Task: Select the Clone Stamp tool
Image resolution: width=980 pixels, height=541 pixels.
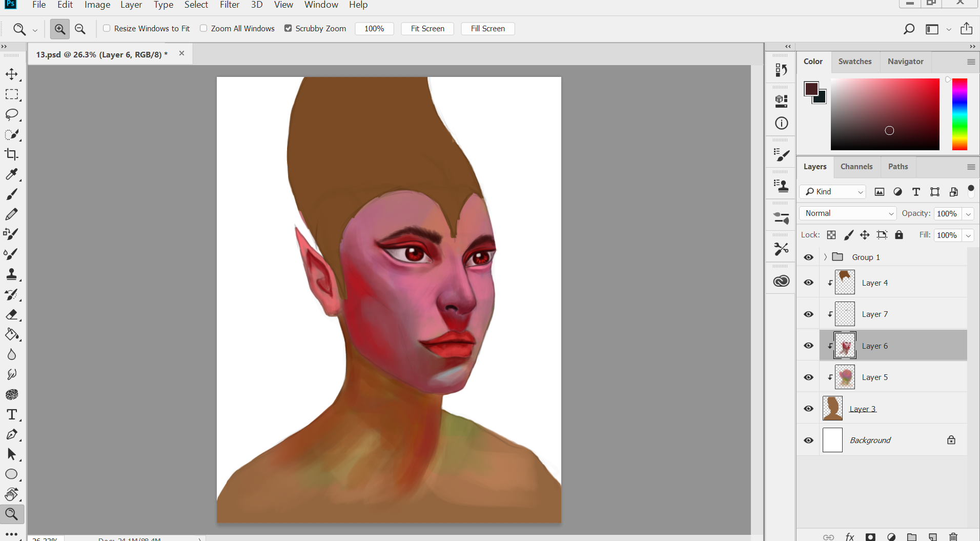Action: pos(11,274)
